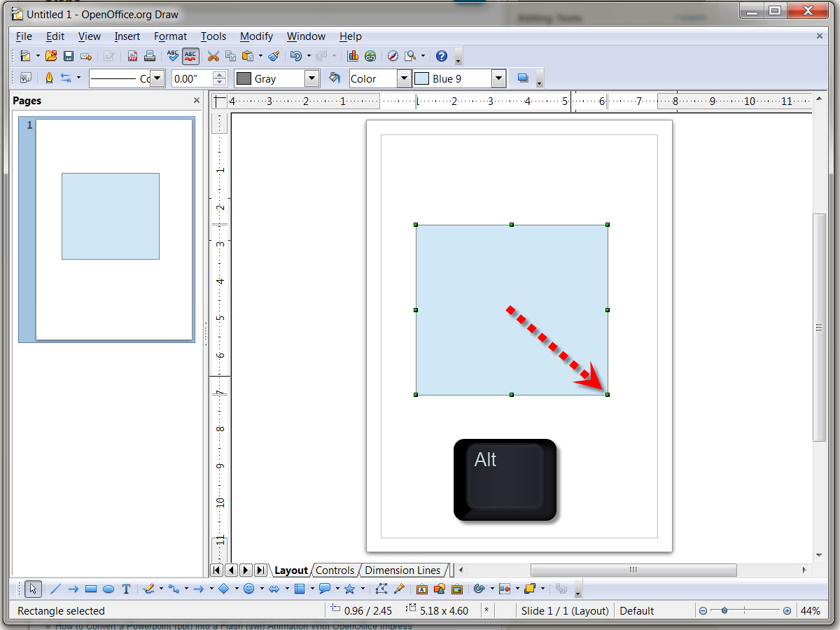Select the Ellipse tool
This screenshot has height=630, width=840.
108,589
